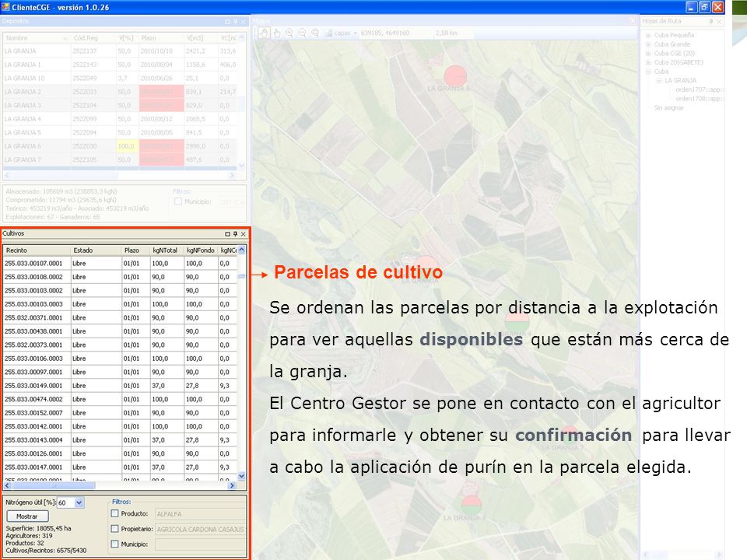The image size is (747, 560).
Task: Click the Producto field showing ALFALFA
Action: click(200, 514)
